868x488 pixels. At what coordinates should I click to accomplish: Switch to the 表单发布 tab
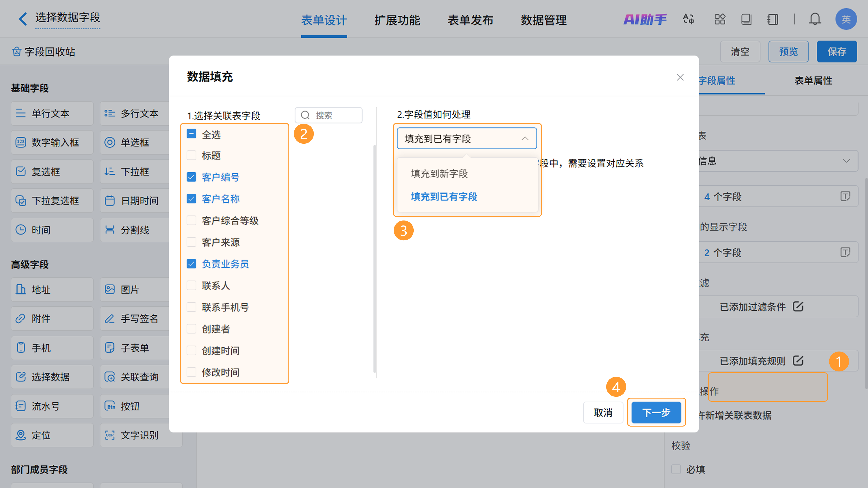[x=470, y=20]
